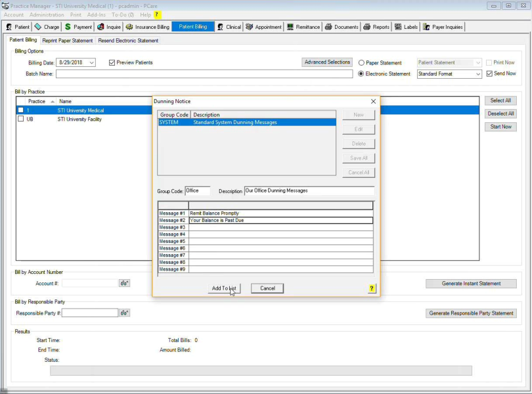Open the Administration menu
The image size is (532, 394).
coord(47,14)
